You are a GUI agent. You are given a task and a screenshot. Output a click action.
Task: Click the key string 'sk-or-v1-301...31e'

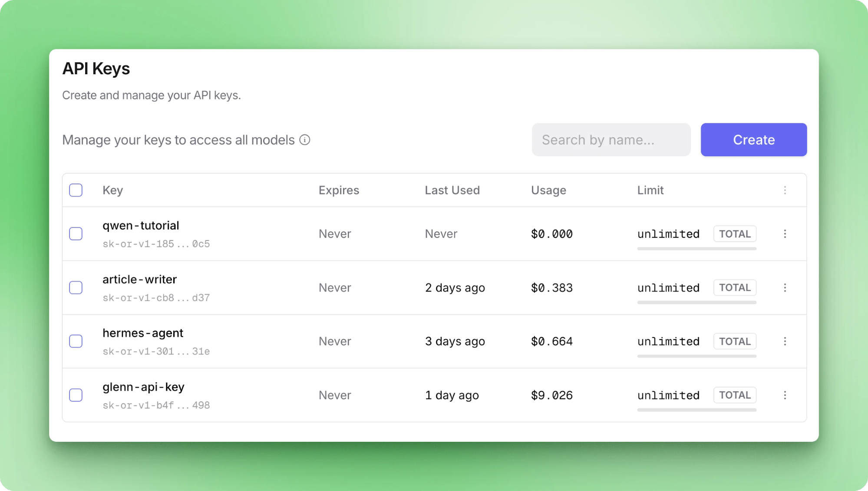pyautogui.click(x=156, y=352)
